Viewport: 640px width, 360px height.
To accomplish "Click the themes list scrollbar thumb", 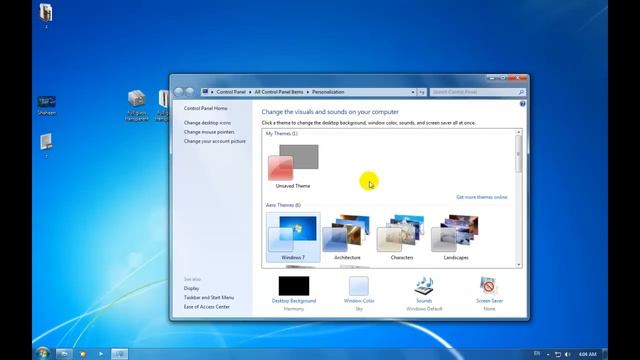I will pyautogui.click(x=519, y=154).
